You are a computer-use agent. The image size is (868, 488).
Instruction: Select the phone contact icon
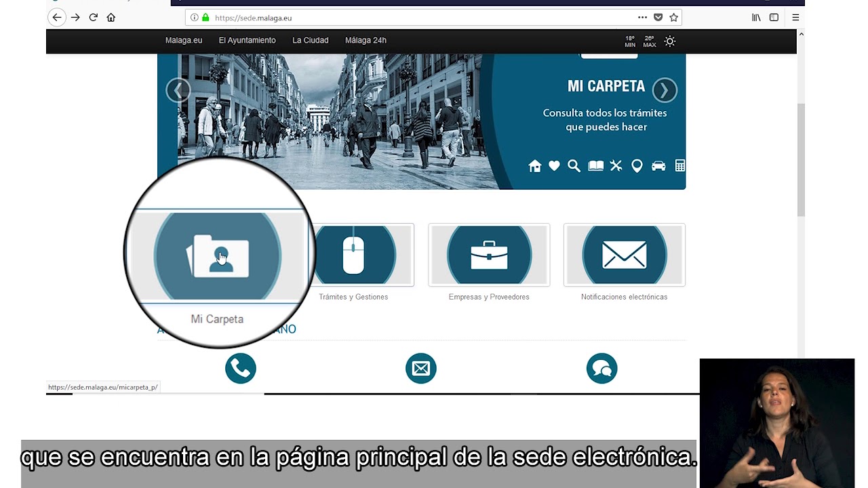240,368
